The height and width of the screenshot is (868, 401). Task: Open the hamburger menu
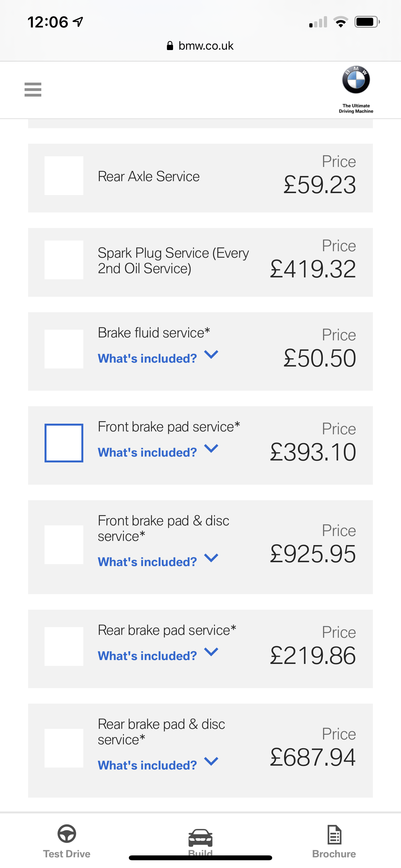[x=33, y=90]
